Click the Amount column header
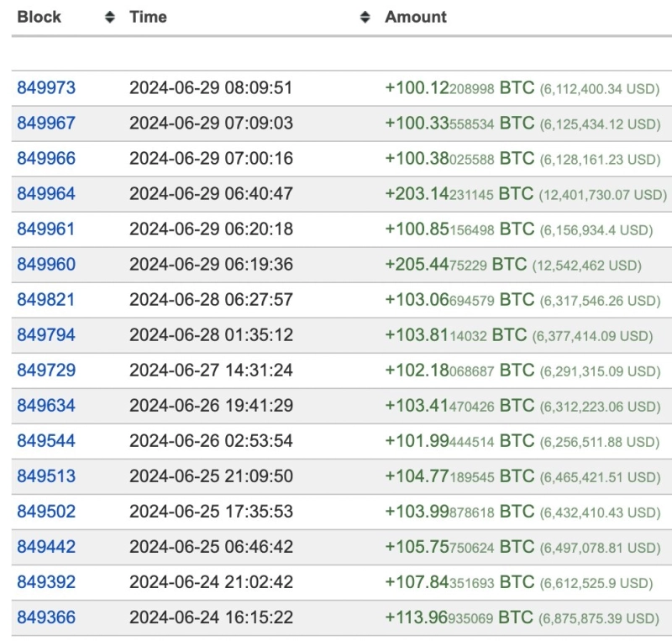 416,17
